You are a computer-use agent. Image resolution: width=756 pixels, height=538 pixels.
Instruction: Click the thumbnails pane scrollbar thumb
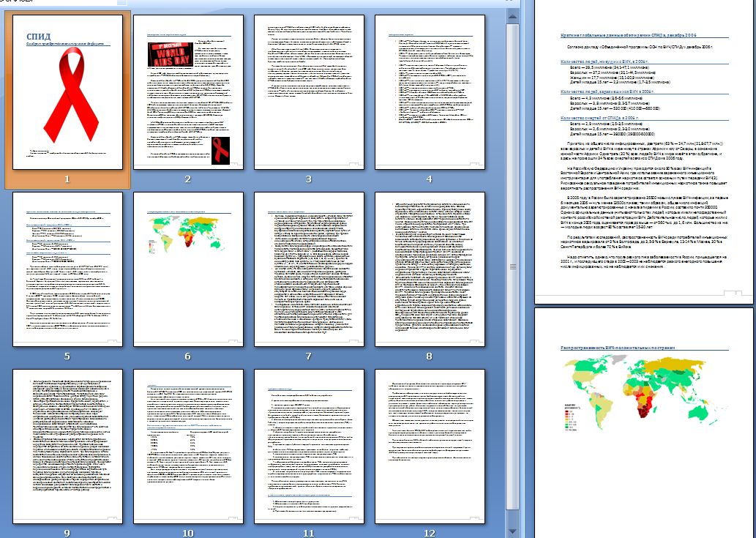click(512, 266)
